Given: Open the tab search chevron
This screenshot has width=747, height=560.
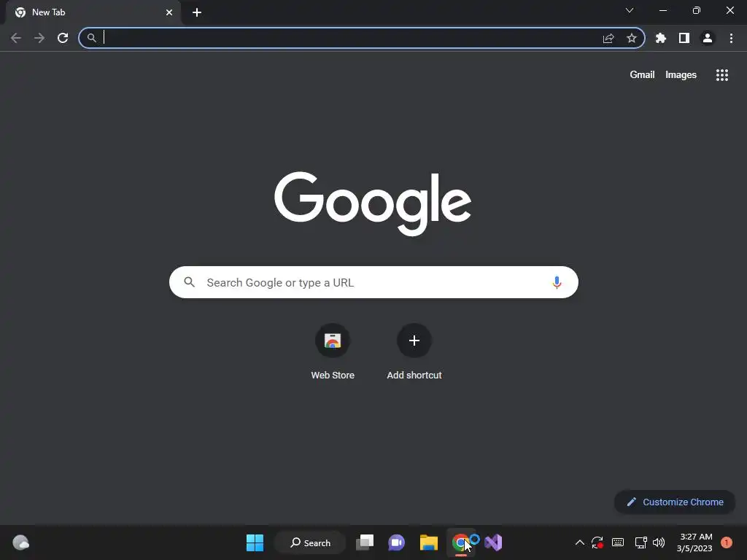Looking at the screenshot, I should [630, 10].
